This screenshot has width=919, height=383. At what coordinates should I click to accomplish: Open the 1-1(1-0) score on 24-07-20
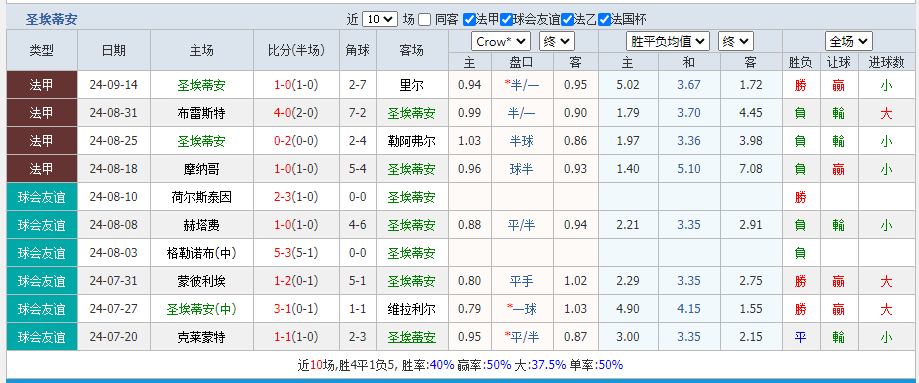(296, 337)
